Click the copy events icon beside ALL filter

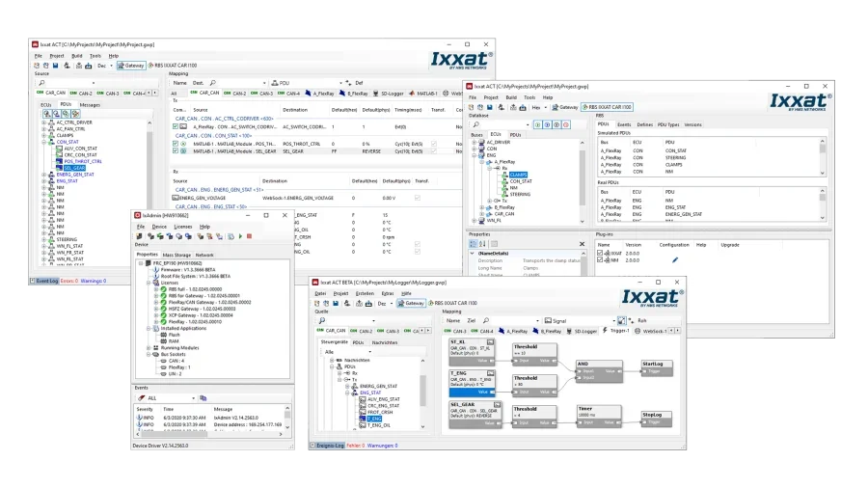click(203, 398)
